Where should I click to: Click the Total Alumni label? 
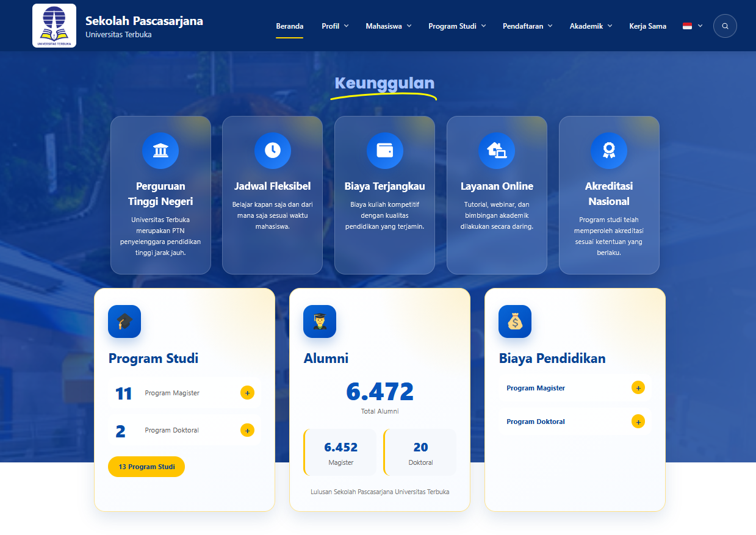(x=380, y=411)
